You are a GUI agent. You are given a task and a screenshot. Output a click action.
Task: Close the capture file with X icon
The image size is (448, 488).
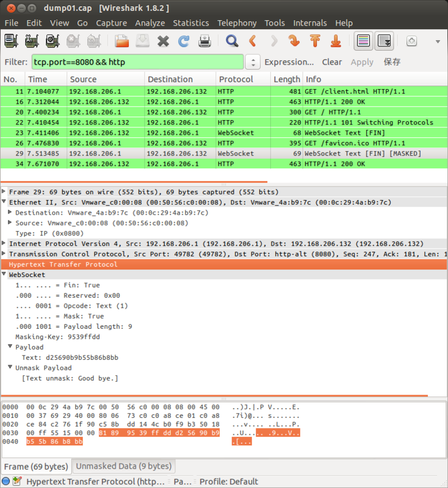163,41
